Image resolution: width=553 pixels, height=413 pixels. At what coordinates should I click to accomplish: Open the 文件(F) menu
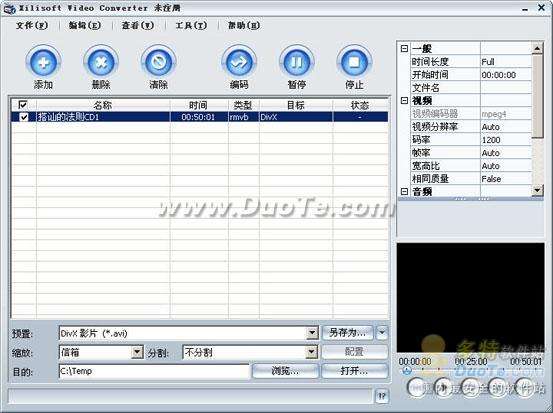point(32,25)
